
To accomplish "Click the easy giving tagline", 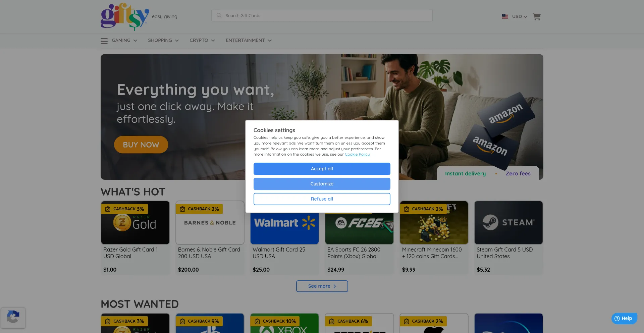I will tap(164, 16).
